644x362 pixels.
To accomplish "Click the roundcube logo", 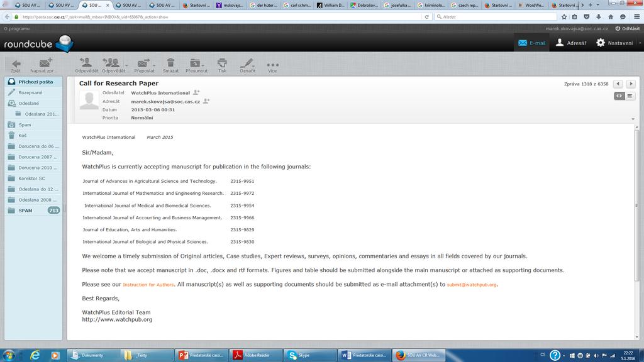I will [x=38, y=43].
